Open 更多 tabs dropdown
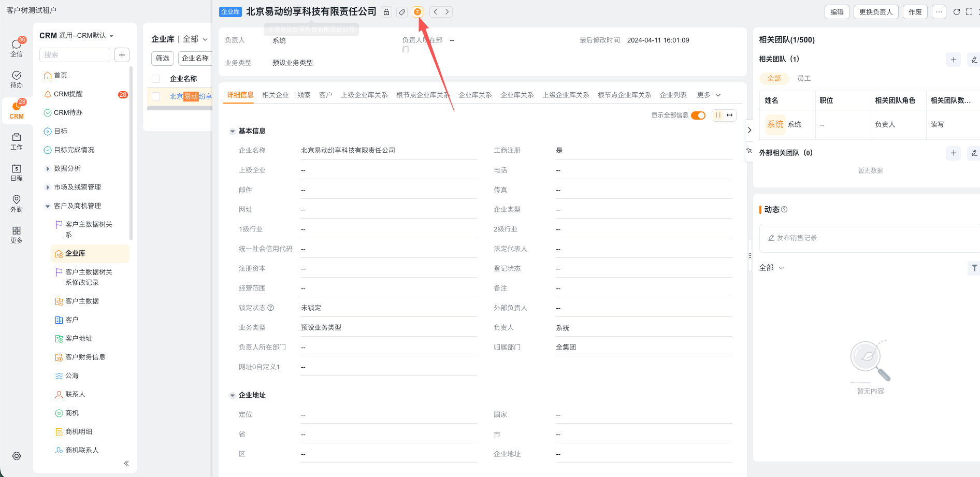This screenshot has height=477, width=980. [x=709, y=95]
